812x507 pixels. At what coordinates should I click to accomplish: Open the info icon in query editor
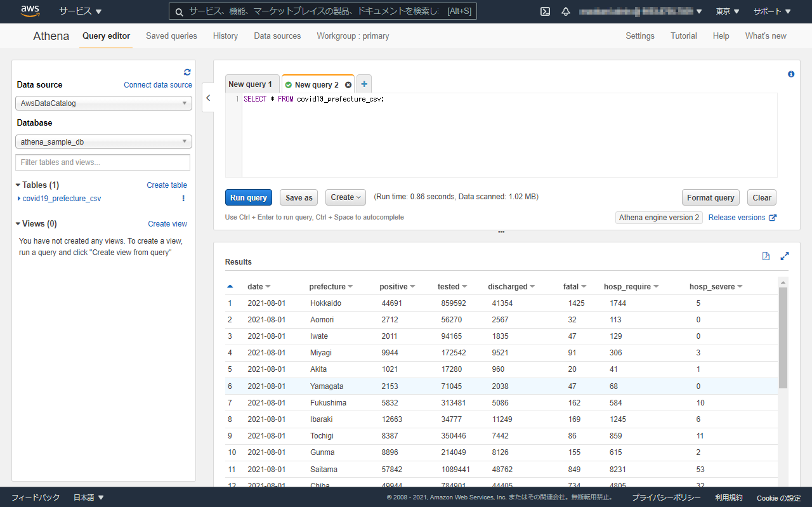791,74
